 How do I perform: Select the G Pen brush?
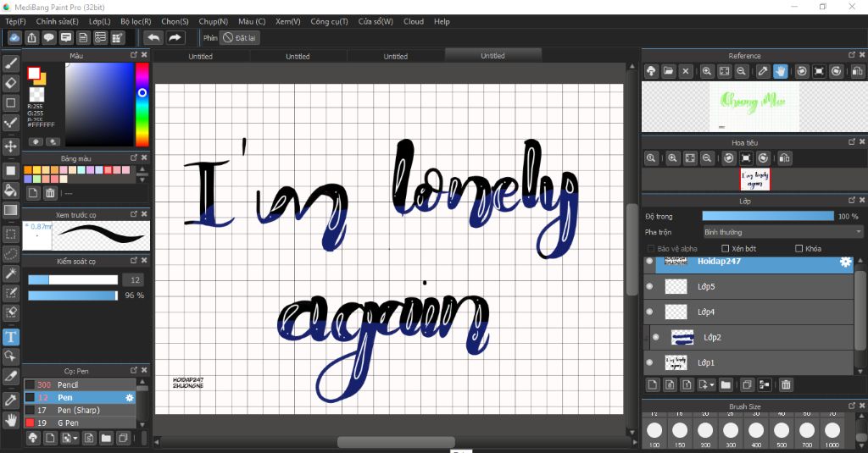pos(79,423)
